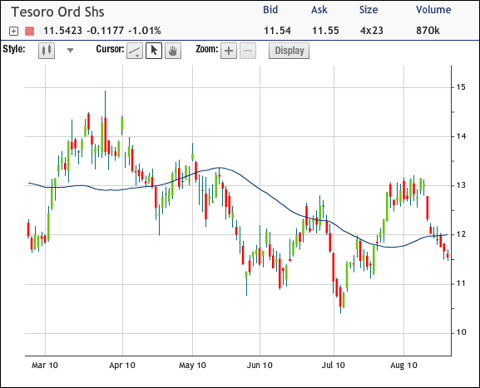Click the size value 4x23
The image size is (480, 388).
(372, 31)
